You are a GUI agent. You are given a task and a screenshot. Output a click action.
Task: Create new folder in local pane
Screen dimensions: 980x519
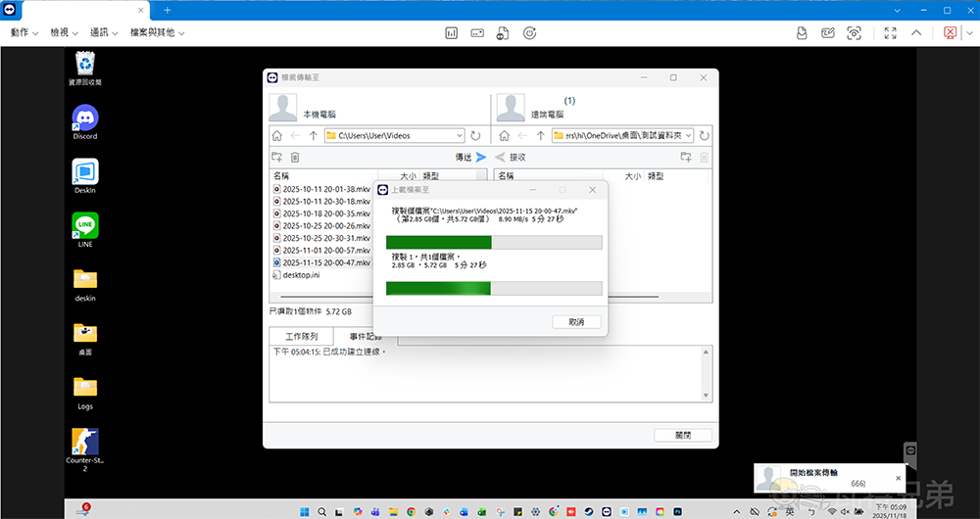click(277, 157)
